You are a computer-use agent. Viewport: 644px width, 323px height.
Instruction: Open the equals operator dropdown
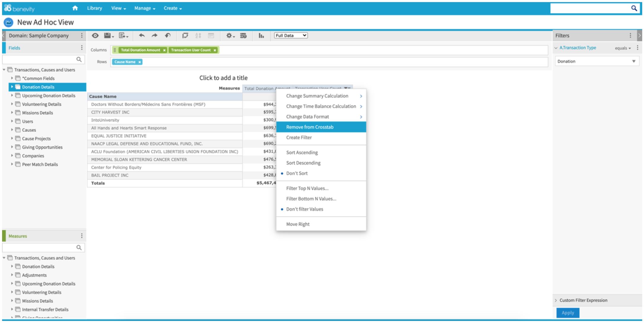(x=623, y=48)
